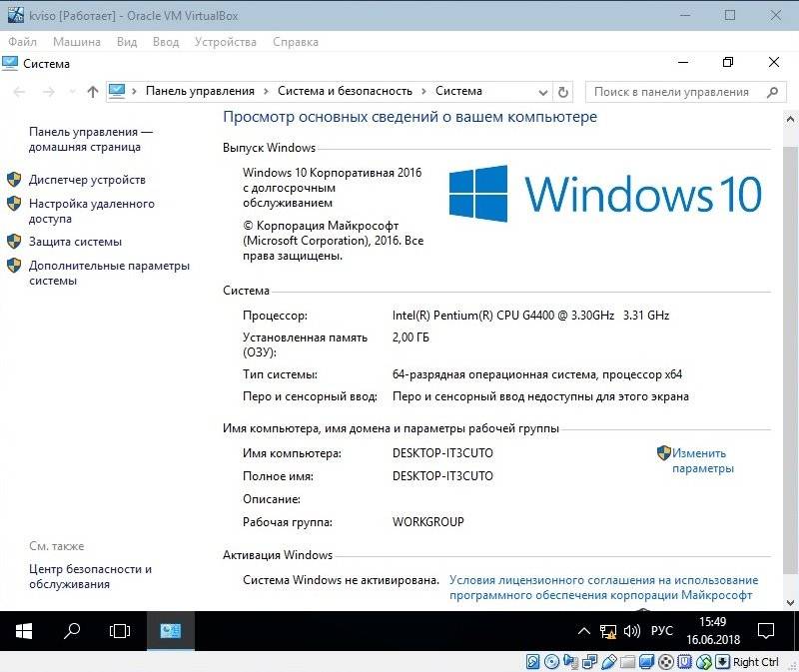Image resolution: width=799 pixels, height=672 pixels.
Task: Click the VirtualBox title bar app icon
Action: click(x=15, y=15)
